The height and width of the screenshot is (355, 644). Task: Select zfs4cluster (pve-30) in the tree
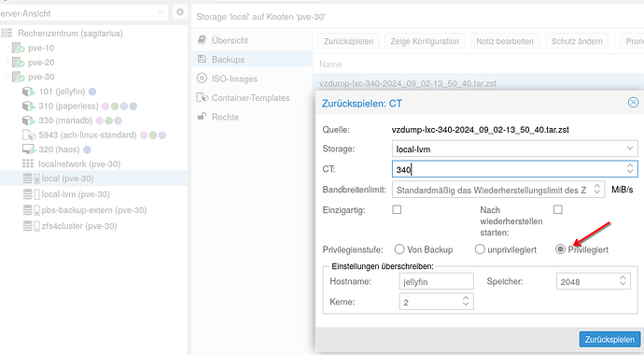click(79, 226)
